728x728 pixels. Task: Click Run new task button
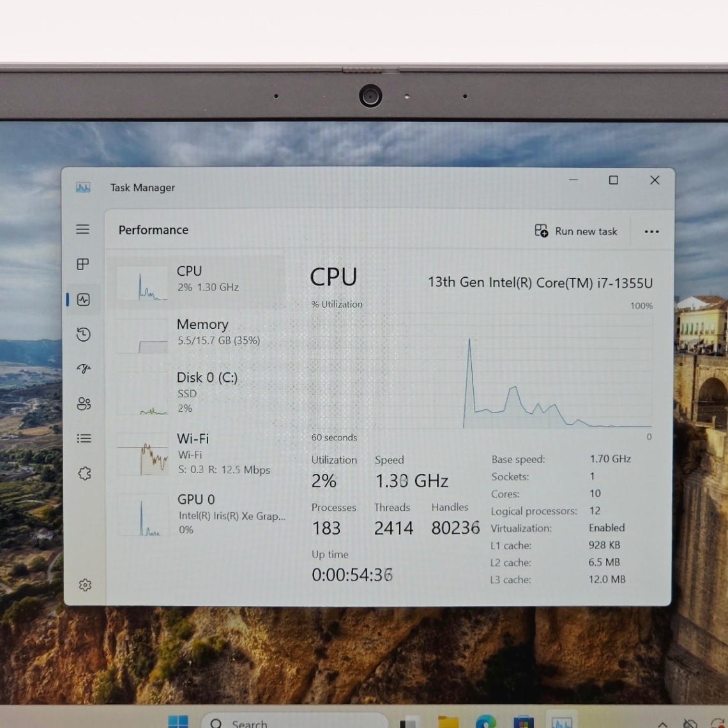[x=576, y=231]
